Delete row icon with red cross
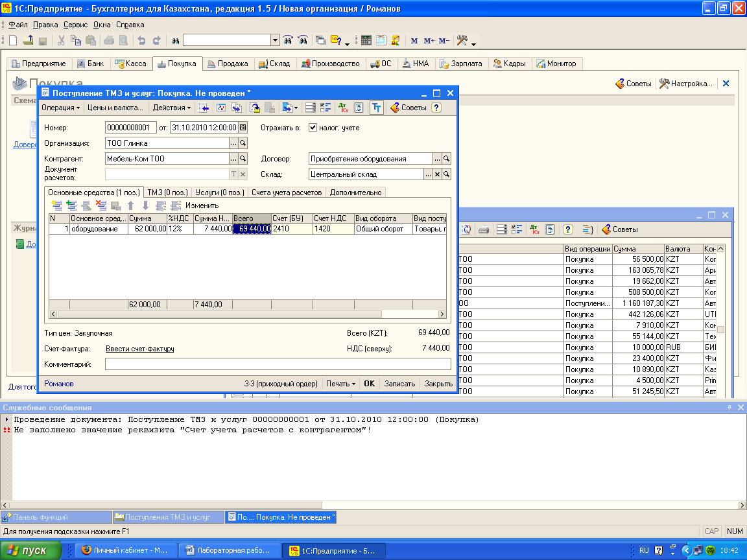The height and width of the screenshot is (560, 747). point(101,205)
